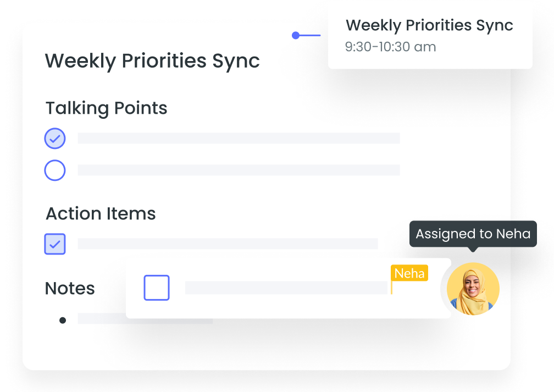This screenshot has height=392, width=554.
Task: Click the bullet point under Notes
Action: coord(63,320)
